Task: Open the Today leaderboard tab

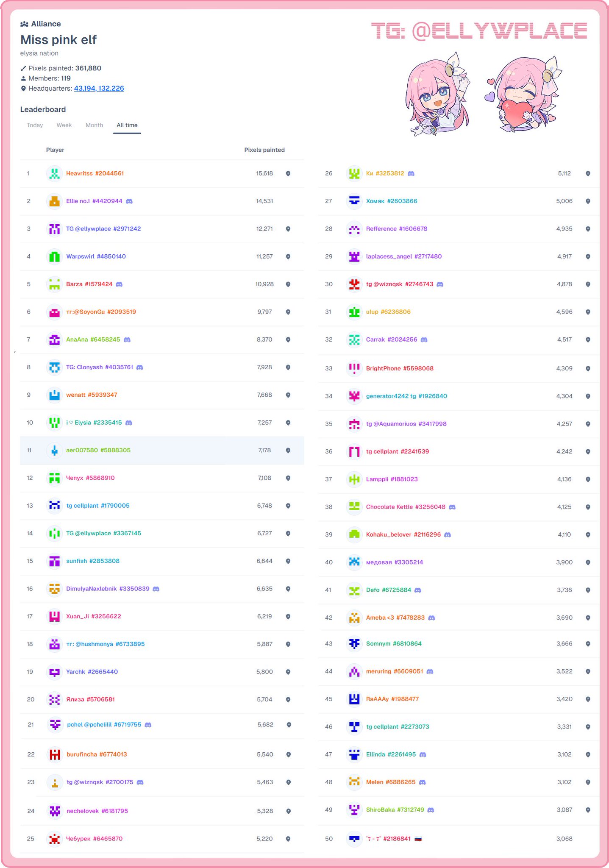Action: (x=35, y=125)
